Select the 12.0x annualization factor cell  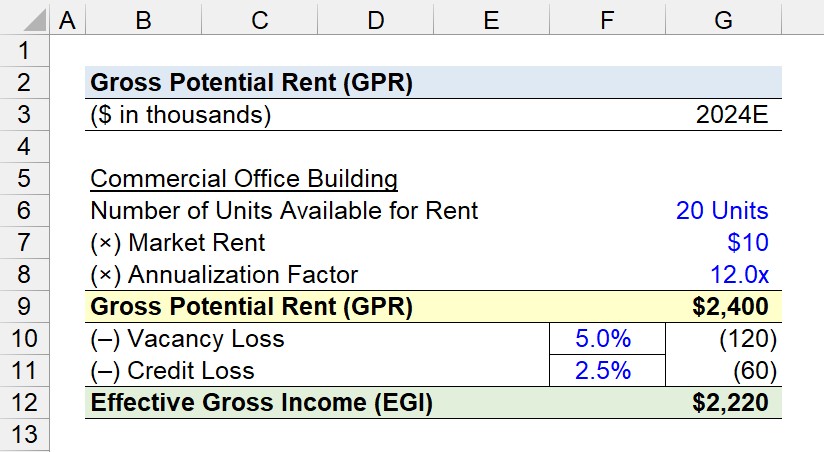tap(723, 275)
